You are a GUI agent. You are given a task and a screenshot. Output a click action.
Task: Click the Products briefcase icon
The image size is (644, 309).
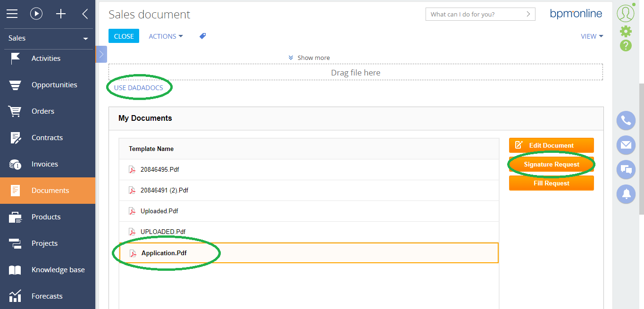pos(15,217)
